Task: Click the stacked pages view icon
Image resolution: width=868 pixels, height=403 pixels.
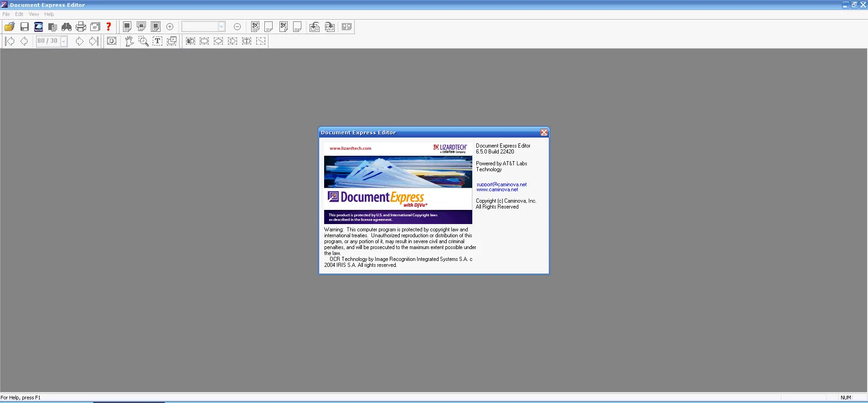Action: [141, 27]
